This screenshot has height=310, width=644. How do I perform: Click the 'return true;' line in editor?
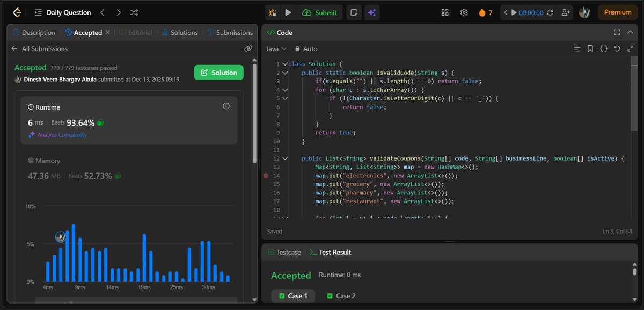pos(335,133)
